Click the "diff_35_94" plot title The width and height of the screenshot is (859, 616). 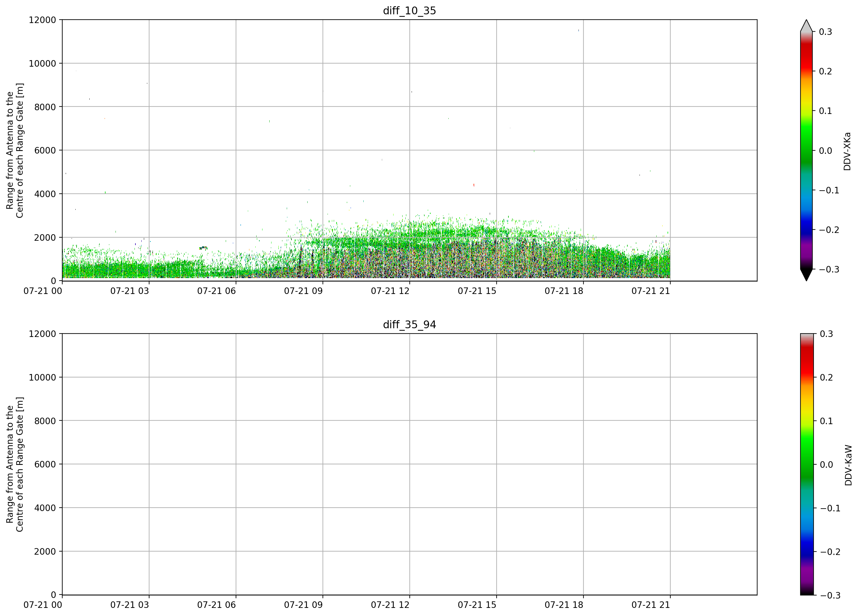point(409,325)
